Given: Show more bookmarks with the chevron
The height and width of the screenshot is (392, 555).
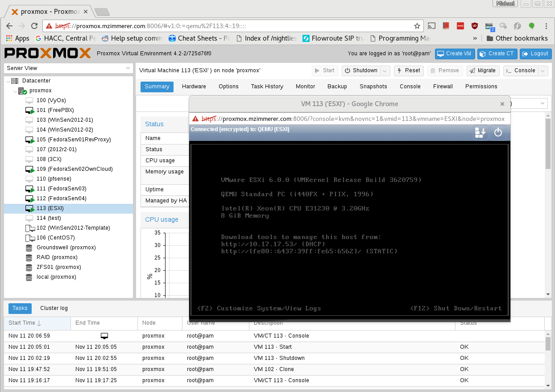Looking at the screenshot, I should (x=475, y=38).
